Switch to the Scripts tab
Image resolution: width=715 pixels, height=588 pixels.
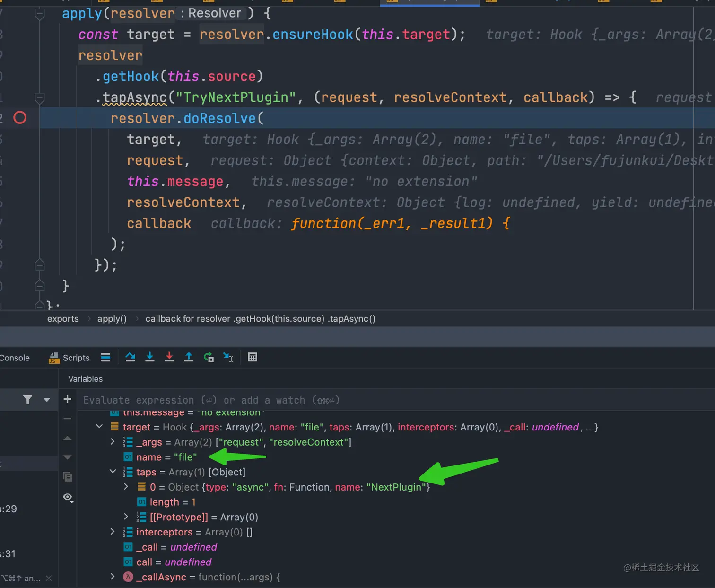(70, 358)
